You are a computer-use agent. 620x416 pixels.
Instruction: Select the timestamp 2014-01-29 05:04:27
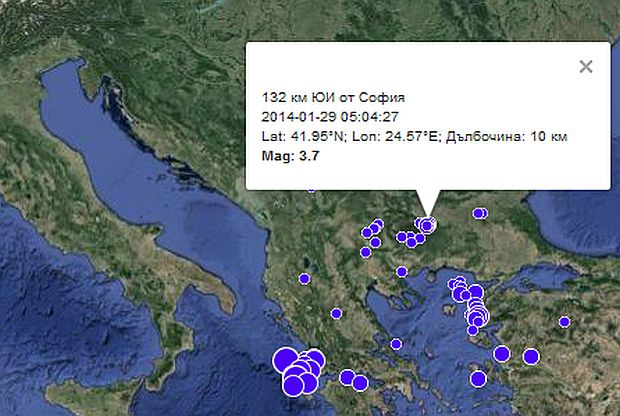330,117
